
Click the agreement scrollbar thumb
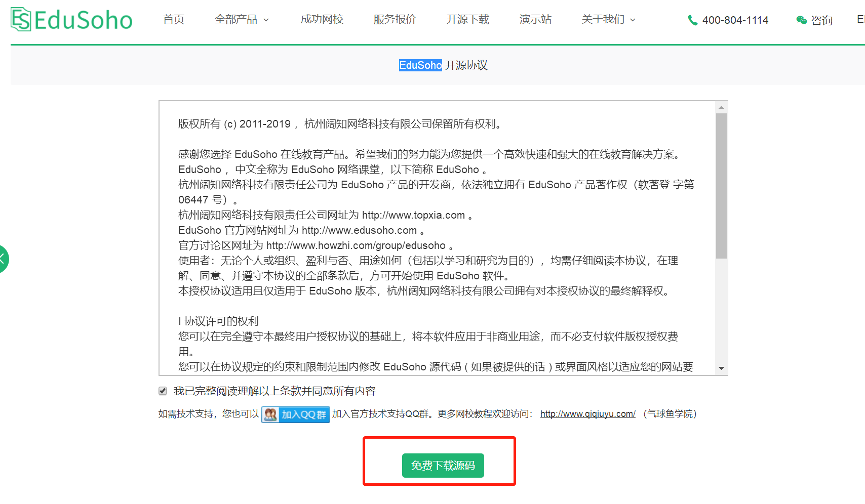tap(722, 186)
